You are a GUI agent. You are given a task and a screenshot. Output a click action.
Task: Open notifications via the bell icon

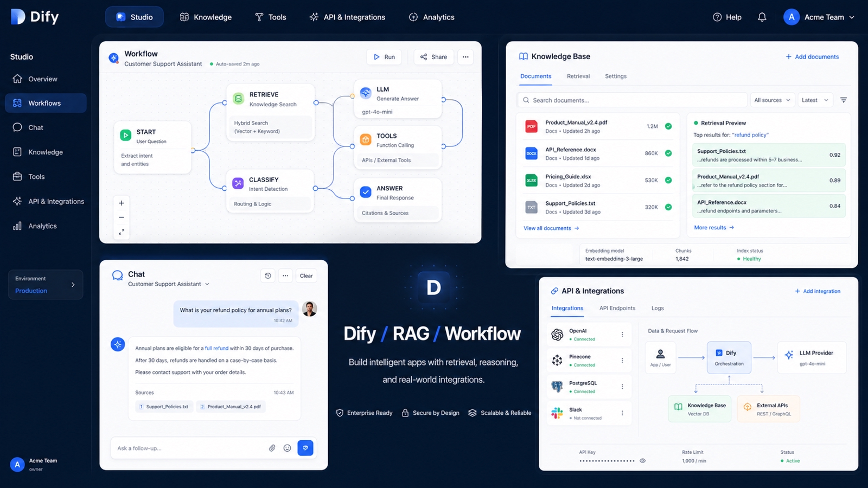(x=762, y=17)
